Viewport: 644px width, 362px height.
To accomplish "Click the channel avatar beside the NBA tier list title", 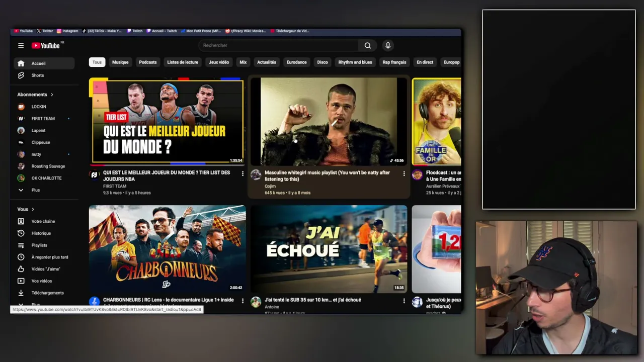I will 94,175.
